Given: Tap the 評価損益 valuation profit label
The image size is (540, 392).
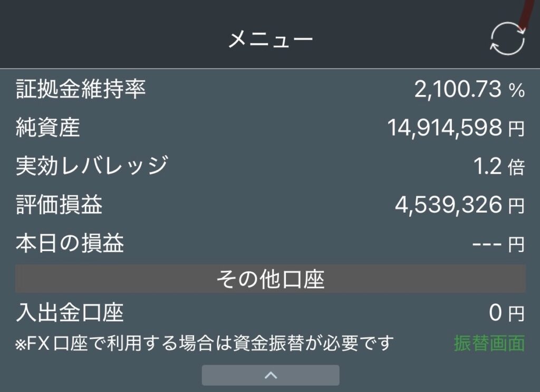Looking at the screenshot, I should tap(59, 205).
